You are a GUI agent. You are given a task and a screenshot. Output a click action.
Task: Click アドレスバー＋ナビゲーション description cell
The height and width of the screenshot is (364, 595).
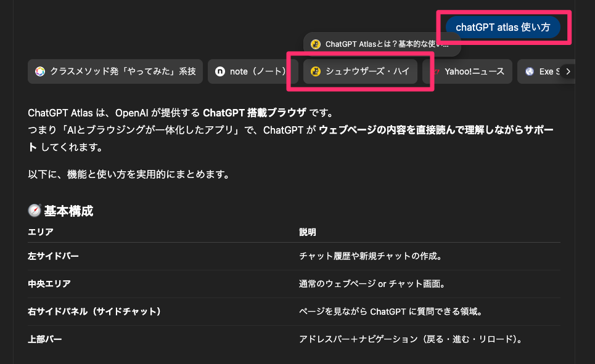[x=411, y=339]
